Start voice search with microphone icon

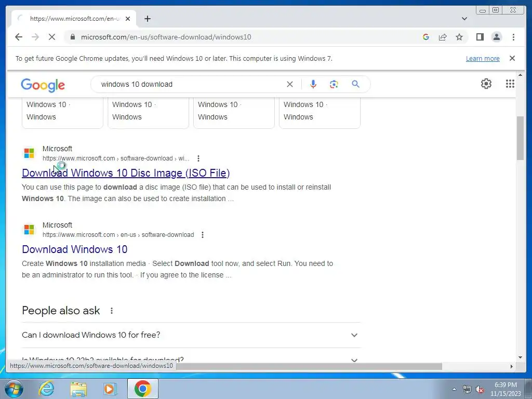click(x=313, y=84)
